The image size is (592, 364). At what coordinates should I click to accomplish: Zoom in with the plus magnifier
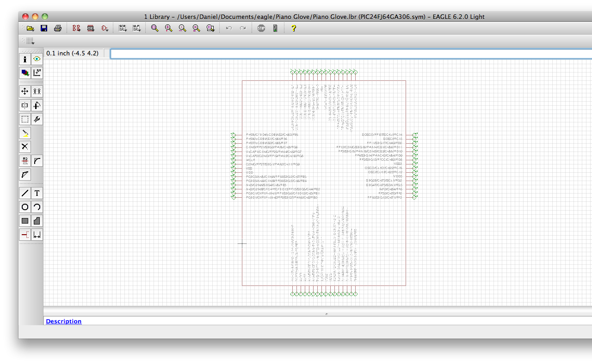pos(169,28)
